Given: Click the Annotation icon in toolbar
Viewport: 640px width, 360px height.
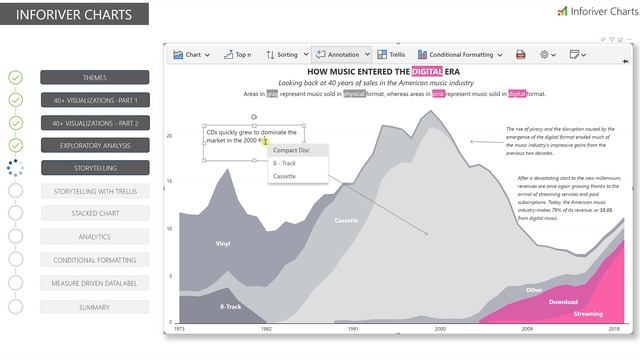Looking at the screenshot, I should point(321,54).
